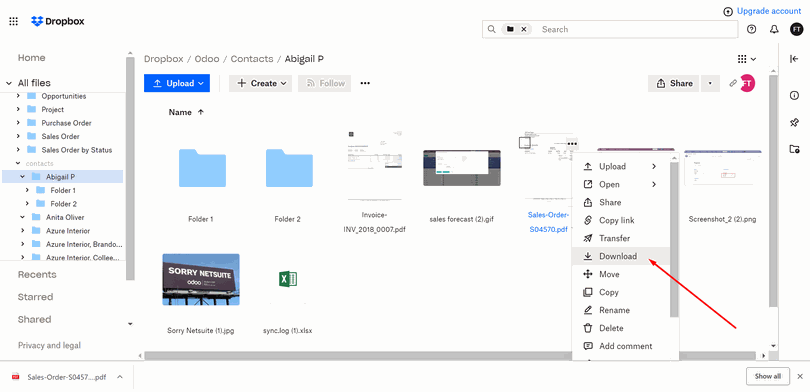Open the Share dropdown arrow

click(710, 83)
